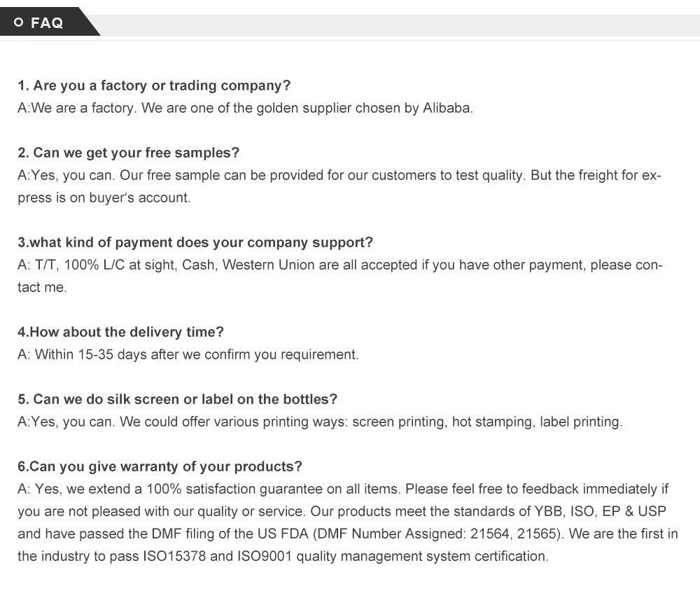700x589 pixels.
Task: Click the answer listing screen printing, hot stamping
Action: pos(319,422)
